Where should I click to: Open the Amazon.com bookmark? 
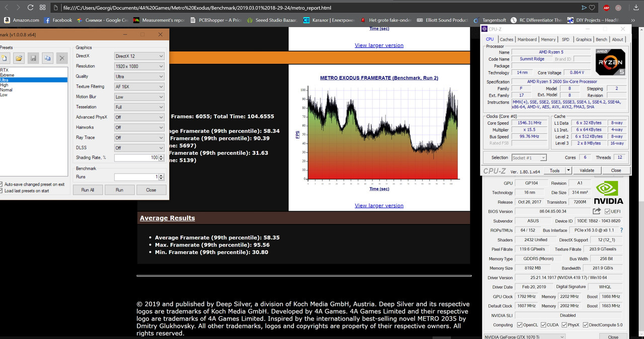pyautogui.click(x=21, y=20)
